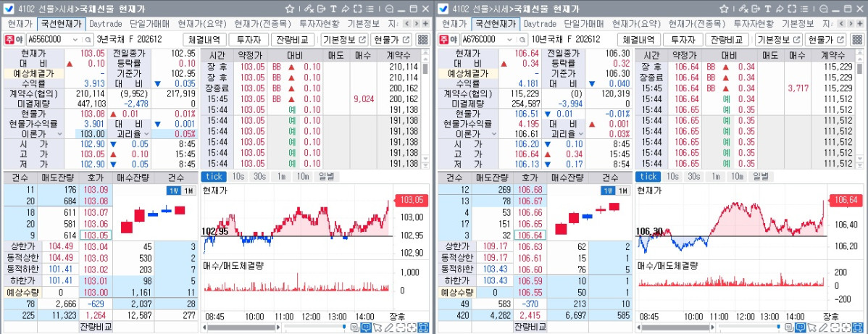Screen dimensions: 868x334
Task: Click left chart horizontal scrollbar
Action: click(x=241, y=328)
